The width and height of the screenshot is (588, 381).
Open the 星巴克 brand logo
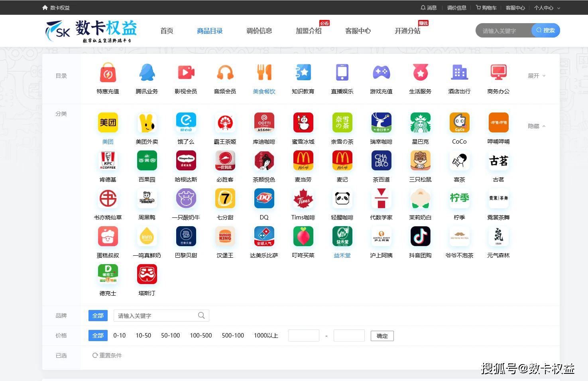click(420, 122)
